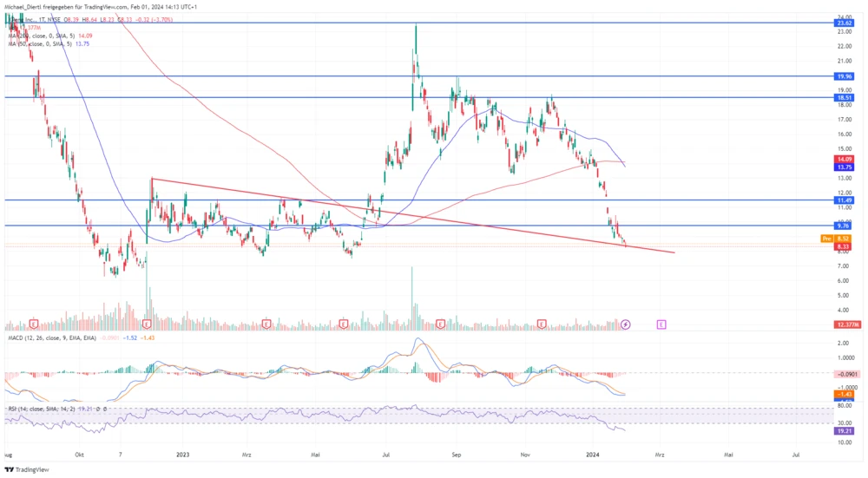Click the '2023' label on the time axis
This screenshot has height=478, width=868.
(x=182, y=454)
